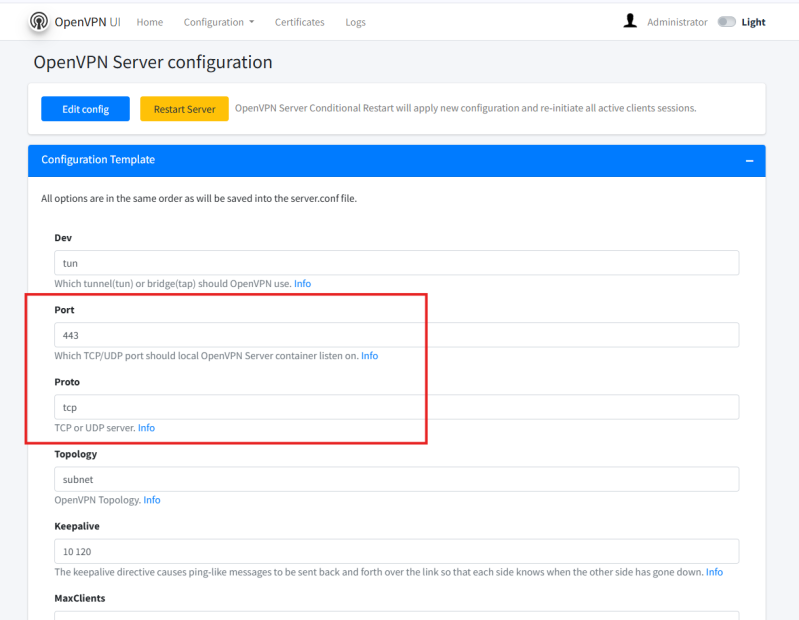Click the Administrator user icon
Image resolution: width=799 pixels, height=620 pixels.
630,21
